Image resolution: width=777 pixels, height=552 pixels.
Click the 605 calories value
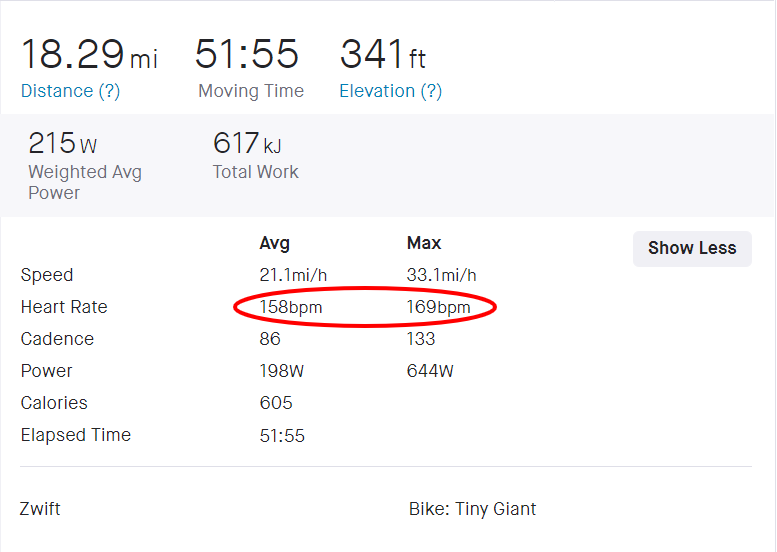(276, 403)
